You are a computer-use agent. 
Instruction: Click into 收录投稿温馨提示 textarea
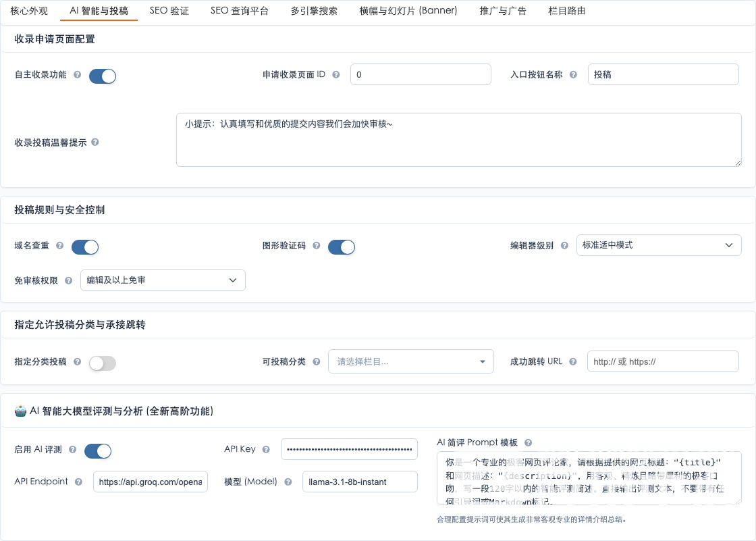(x=458, y=140)
